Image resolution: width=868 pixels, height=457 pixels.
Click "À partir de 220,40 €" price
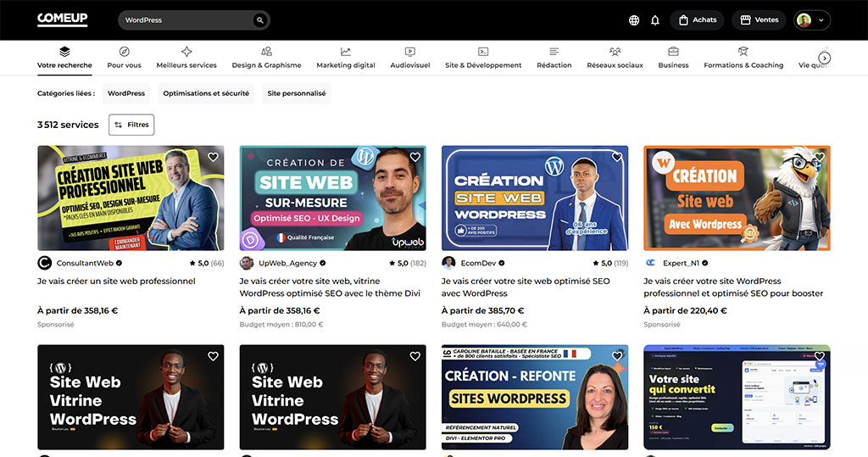(684, 311)
